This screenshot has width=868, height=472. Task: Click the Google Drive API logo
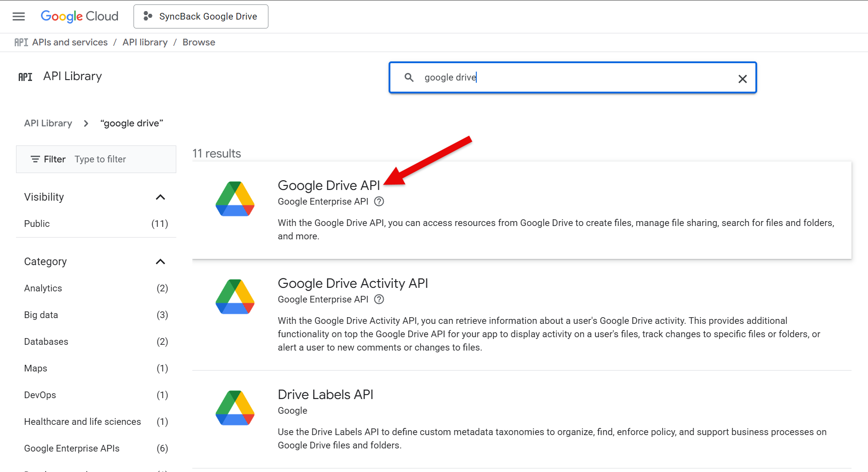pos(235,199)
